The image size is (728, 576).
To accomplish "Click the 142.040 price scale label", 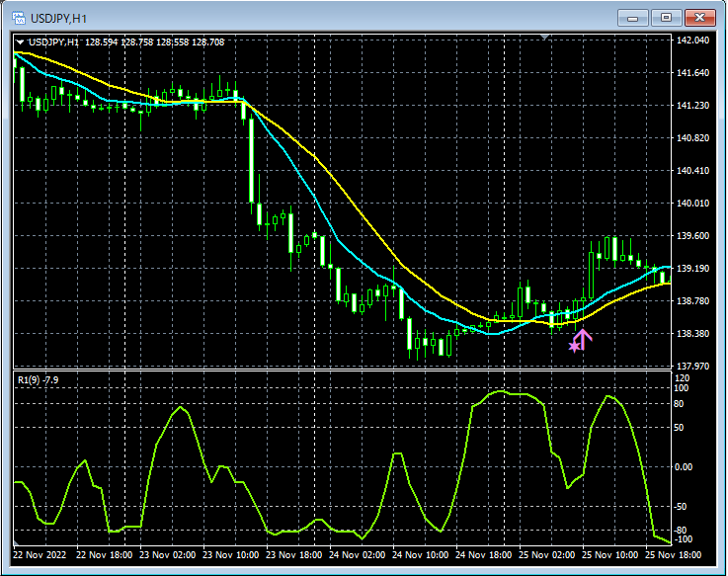I will (692, 40).
